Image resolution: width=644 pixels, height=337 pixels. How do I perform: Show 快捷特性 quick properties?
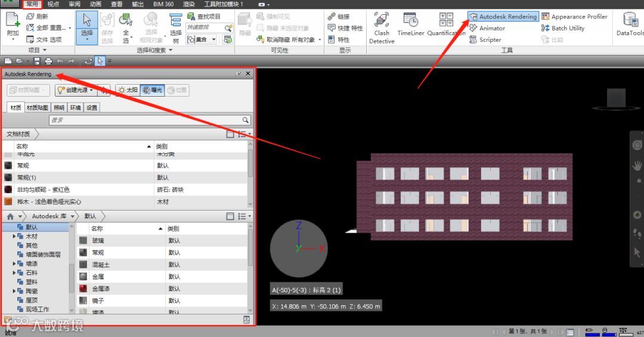(x=345, y=28)
